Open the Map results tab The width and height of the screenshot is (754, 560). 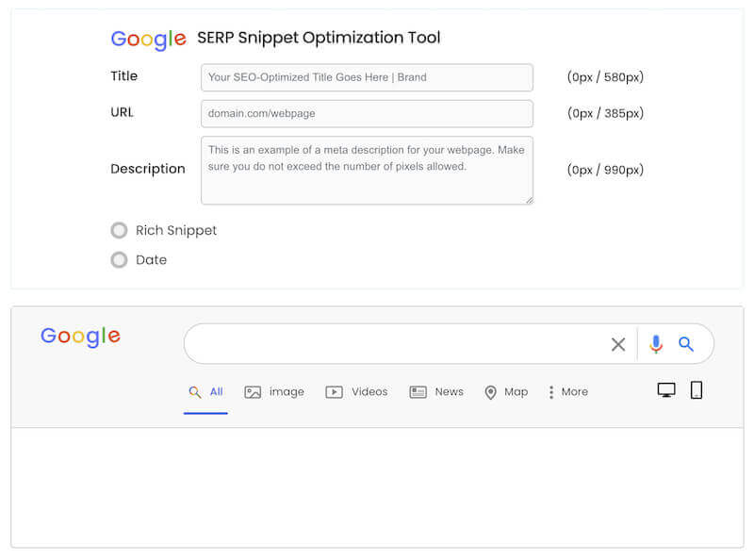coord(506,392)
